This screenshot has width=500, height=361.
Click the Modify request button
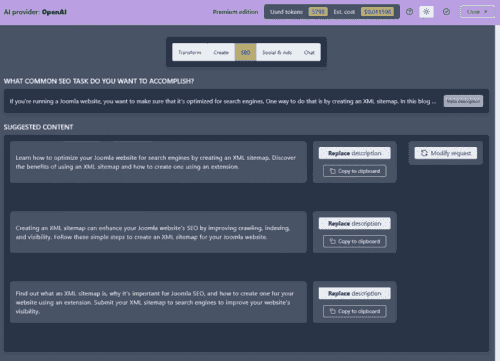point(446,153)
